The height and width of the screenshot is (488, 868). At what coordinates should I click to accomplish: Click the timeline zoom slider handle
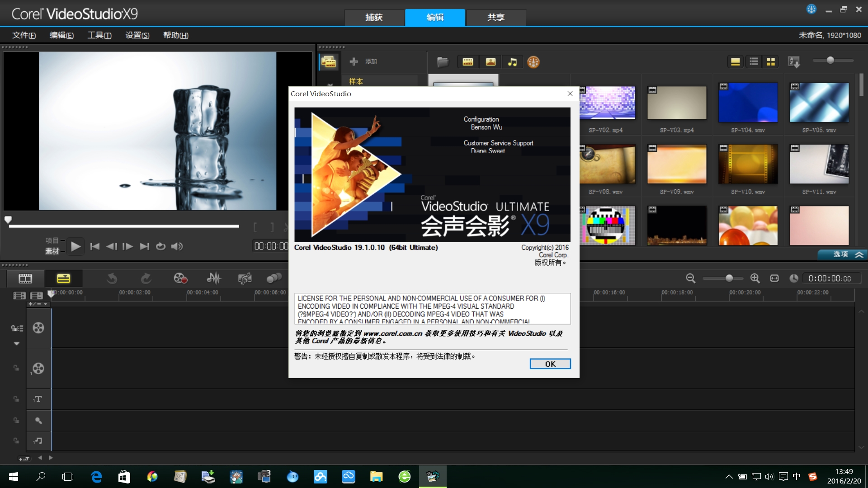(x=729, y=278)
